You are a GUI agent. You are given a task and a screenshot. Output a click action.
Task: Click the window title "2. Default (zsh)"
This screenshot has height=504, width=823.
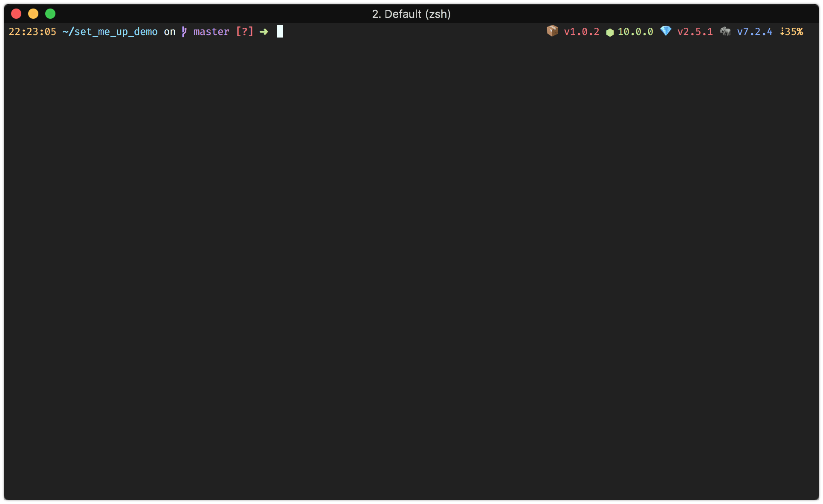(411, 14)
